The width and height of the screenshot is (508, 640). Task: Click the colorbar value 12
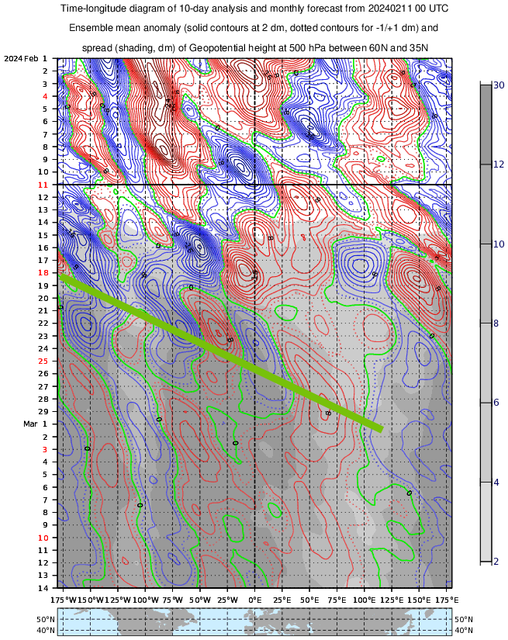pyautogui.click(x=499, y=164)
